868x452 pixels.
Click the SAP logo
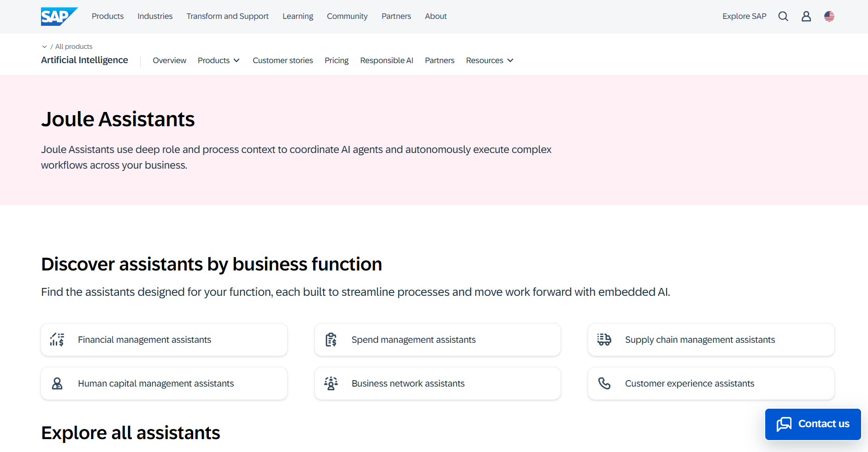point(59,17)
